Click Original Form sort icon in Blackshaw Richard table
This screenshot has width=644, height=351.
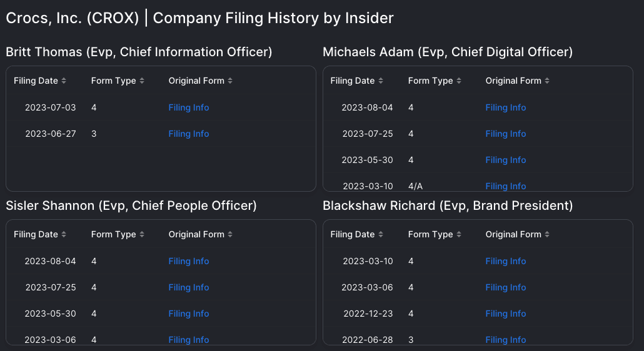click(547, 235)
